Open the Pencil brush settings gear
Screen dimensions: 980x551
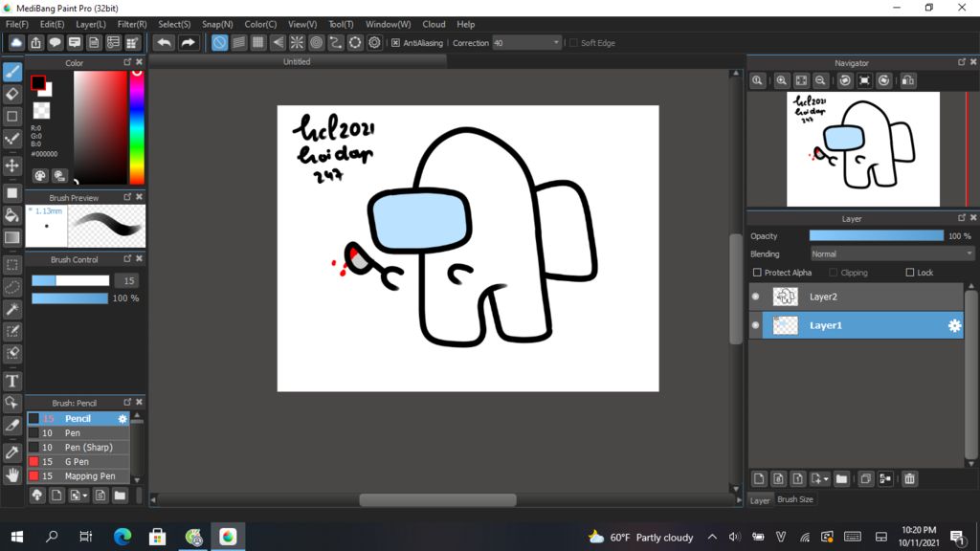pyautogui.click(x=122, y=419)
